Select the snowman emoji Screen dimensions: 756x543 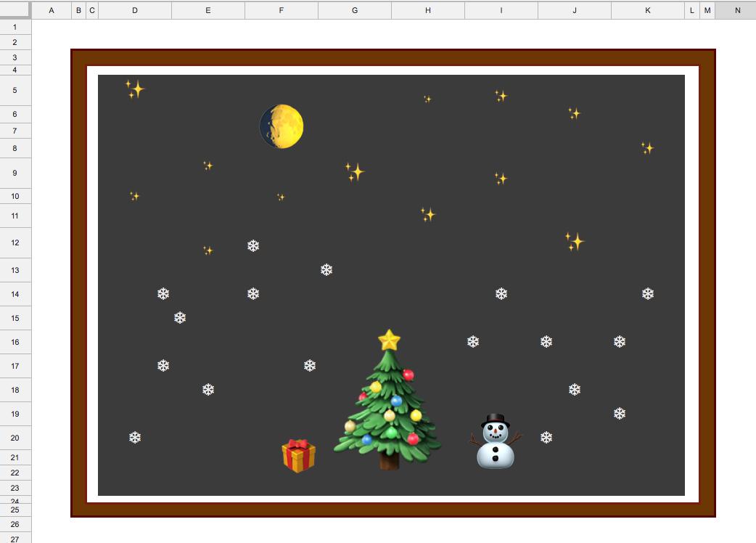click(x=495, y=441)
